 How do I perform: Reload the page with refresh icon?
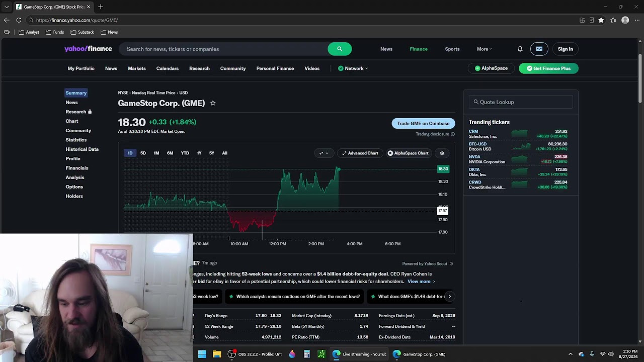19,20
